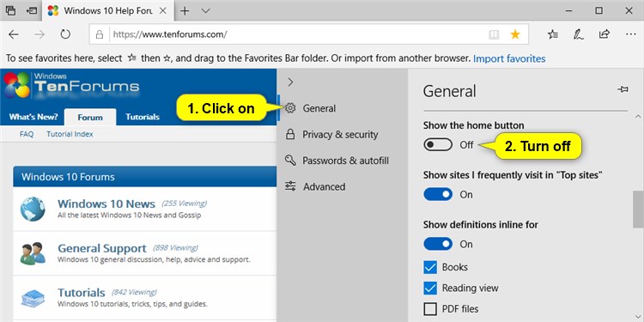644x322 pixels.
Task: Close the Windows 10 Help Forums tab
Action: pyautogui.click(x=162, y=10)
